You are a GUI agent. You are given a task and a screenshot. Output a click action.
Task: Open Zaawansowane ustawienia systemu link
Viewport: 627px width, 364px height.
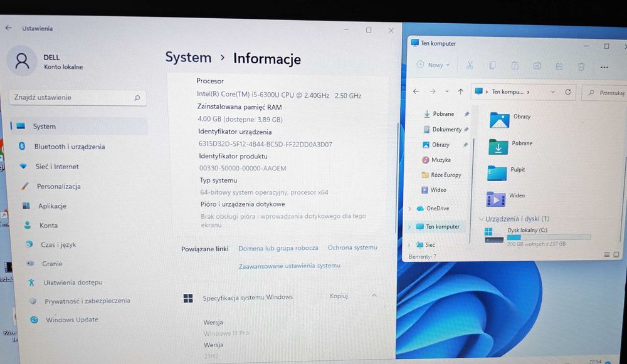tap(290, 266)
